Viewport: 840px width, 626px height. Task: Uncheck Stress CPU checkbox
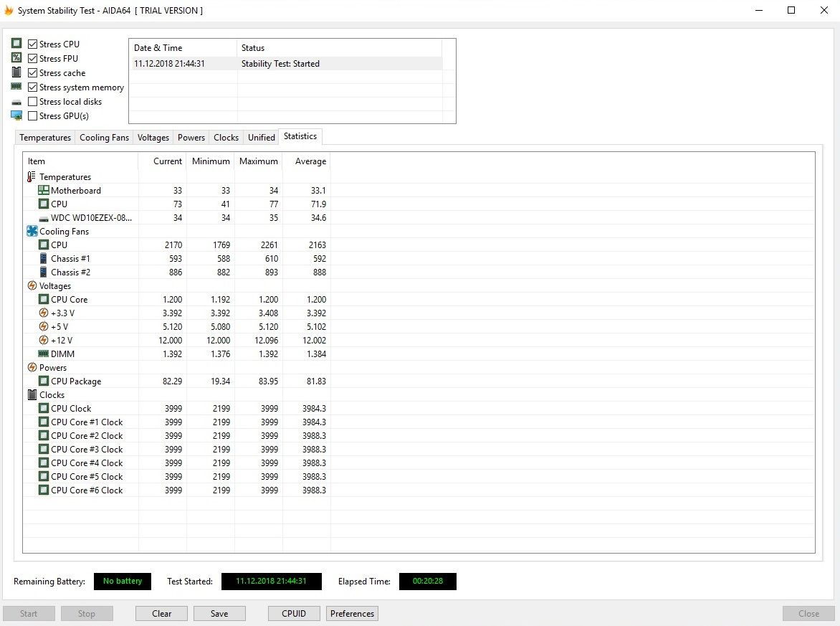33,44
